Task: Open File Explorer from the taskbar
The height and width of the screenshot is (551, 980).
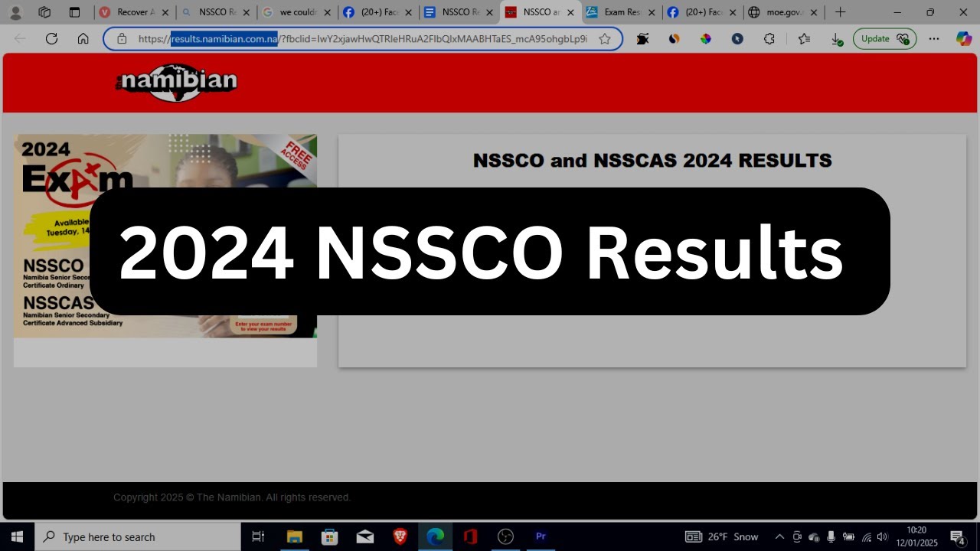Action: 295,536
